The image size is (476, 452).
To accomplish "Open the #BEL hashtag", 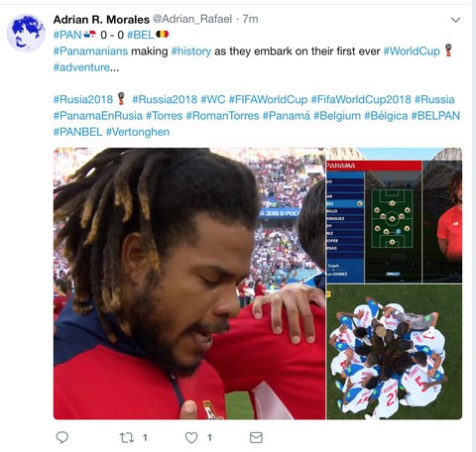I will coord(141,35).
